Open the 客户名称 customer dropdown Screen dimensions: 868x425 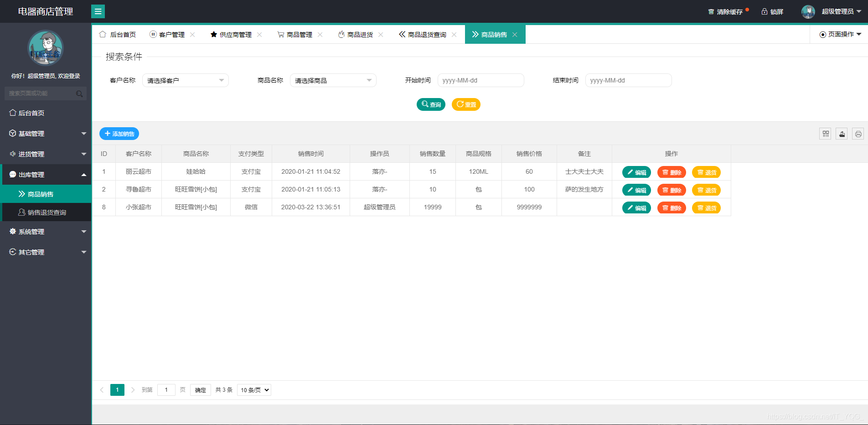point(185,80)
